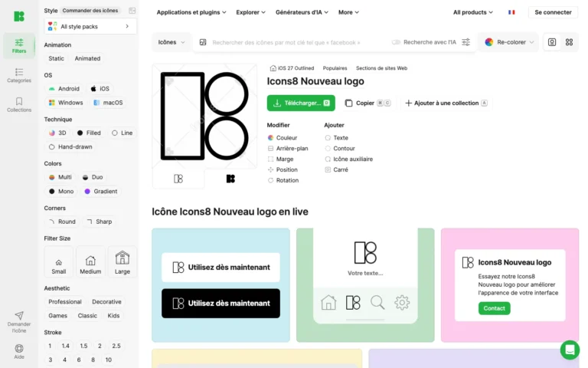Click the green Télécharger button

[301, 103]
